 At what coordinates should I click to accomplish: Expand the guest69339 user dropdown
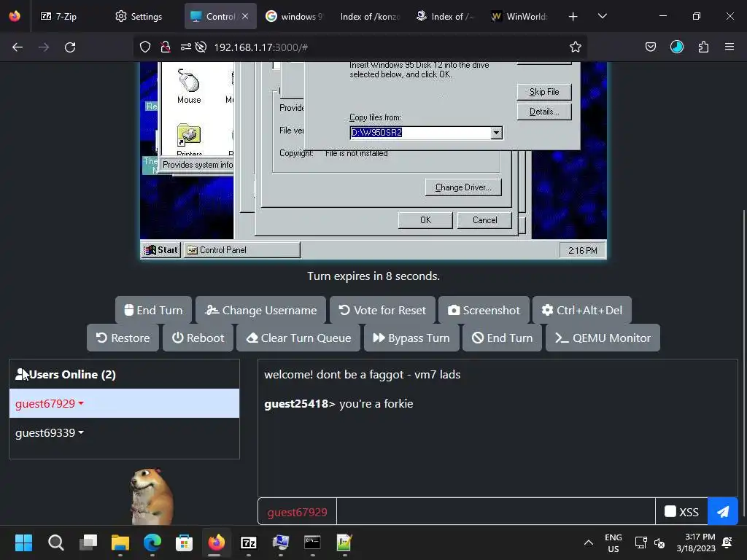(x=50, y=433)
